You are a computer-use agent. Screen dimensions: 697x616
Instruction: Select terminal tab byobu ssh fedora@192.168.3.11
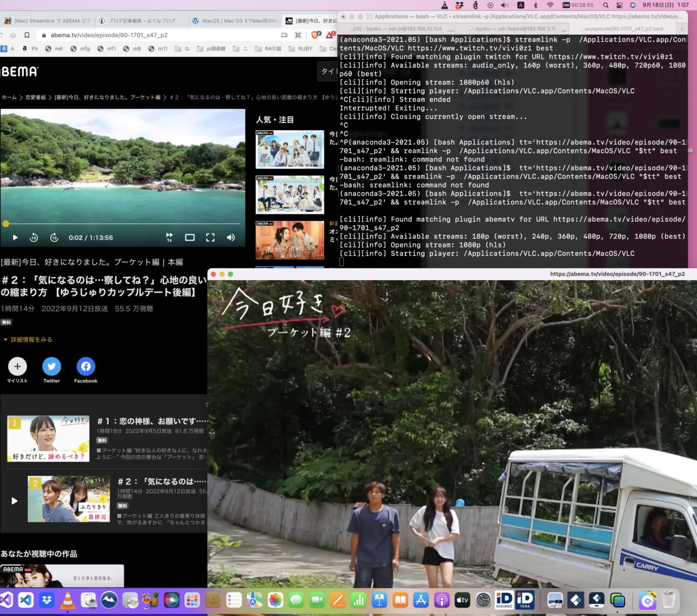pyautogui.click(x=513, y=28)
